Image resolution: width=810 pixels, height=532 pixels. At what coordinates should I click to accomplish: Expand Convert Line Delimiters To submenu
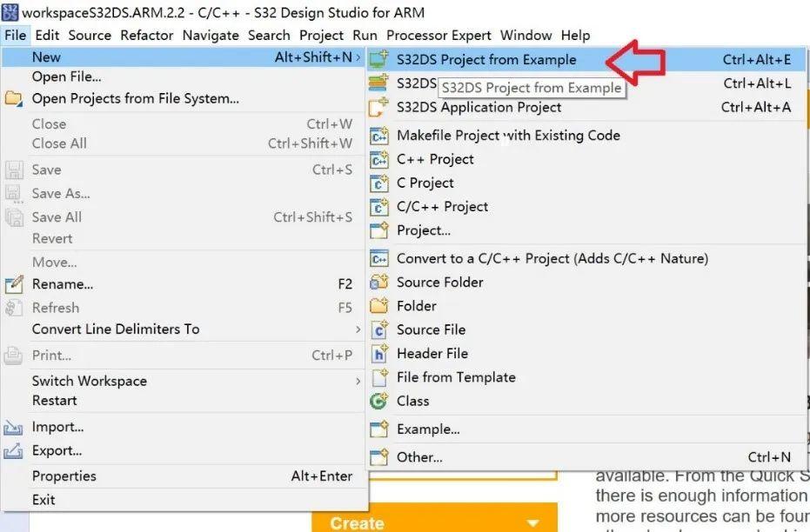pyautogui.click(x=358, y=329)
